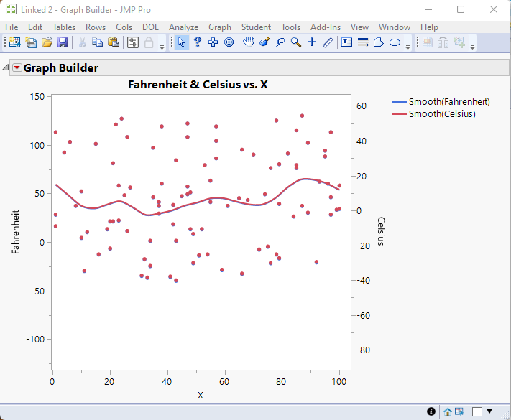The width and height of the screenshot is (511, 420).
Task: Collapse the Graph Builder outline disclosure triangle
Action: coord(5,67)
